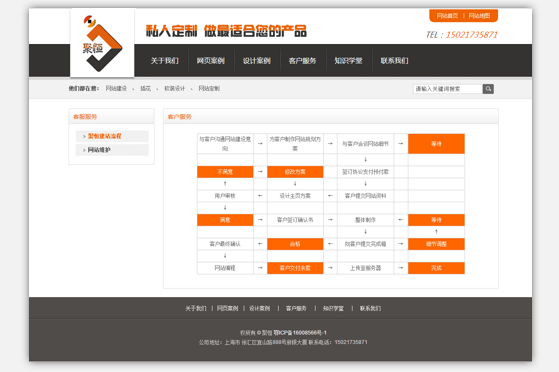Click the orange 不满意 cell
Image resolution: width=559 pixels, height=372 pixels.
click(x=225, y=172)
